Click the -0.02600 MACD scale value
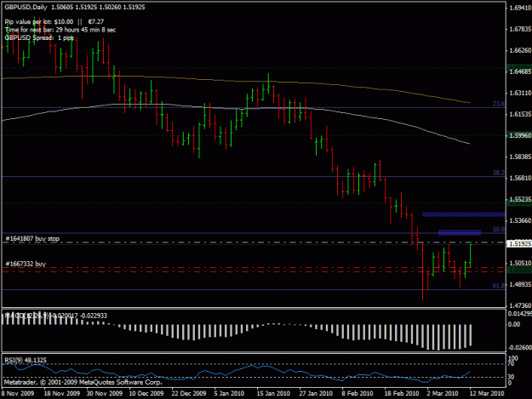Viewport: 532px width, 399px height. pos(520,347)
